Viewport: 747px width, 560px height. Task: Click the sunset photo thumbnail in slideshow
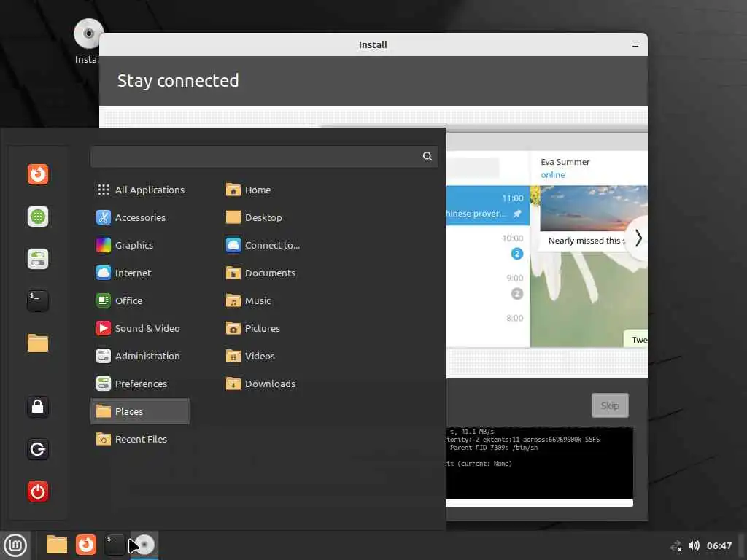tap(594, 208)
